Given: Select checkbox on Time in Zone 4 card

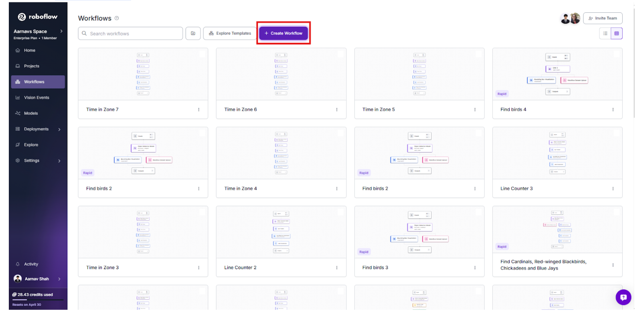Looking at the screenshot, I should [x=340, y=133].
